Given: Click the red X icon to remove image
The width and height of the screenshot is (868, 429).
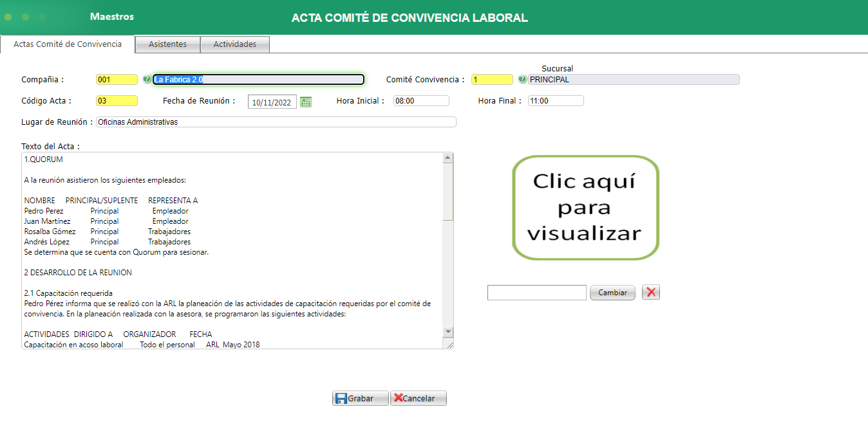Looking at the screenshot, I should point(650,292).
